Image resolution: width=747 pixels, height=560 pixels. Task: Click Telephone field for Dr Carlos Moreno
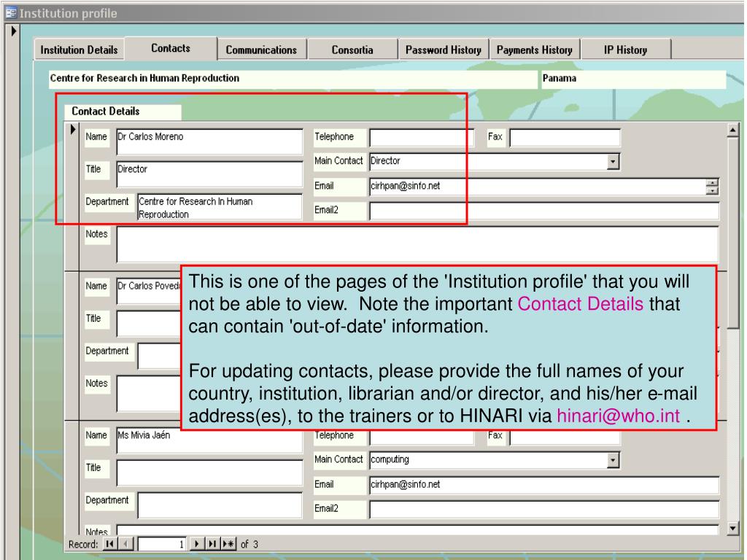coord(422,137)
